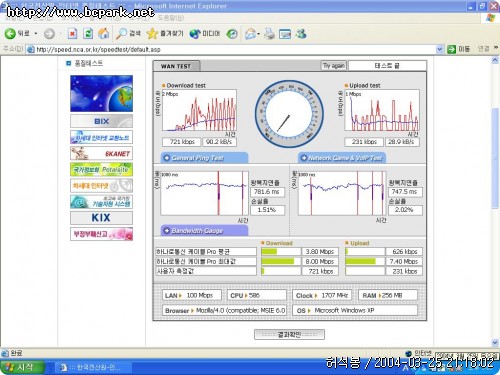Click the results confirmation button below panel
The image size is (500, 375).
point(289,334)
